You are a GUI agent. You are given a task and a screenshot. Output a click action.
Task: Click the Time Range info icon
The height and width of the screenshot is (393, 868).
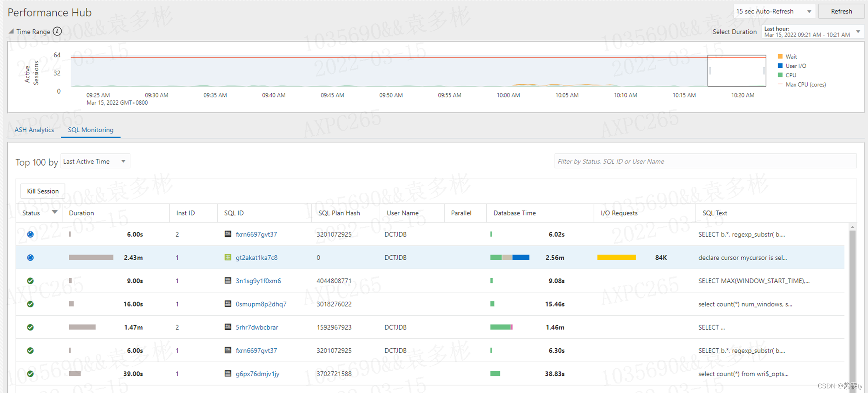[57, 31]
